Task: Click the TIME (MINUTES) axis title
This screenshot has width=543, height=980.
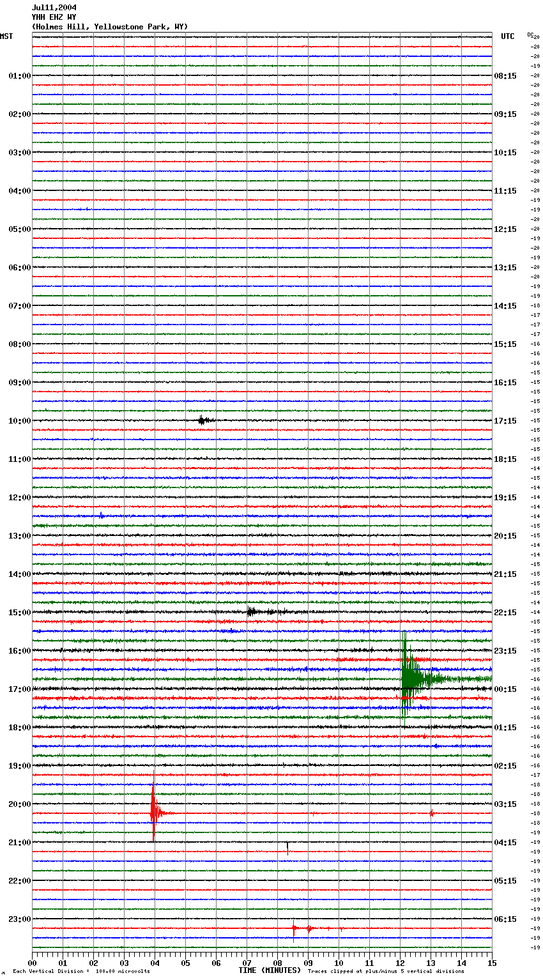Action: coord(270,970)
